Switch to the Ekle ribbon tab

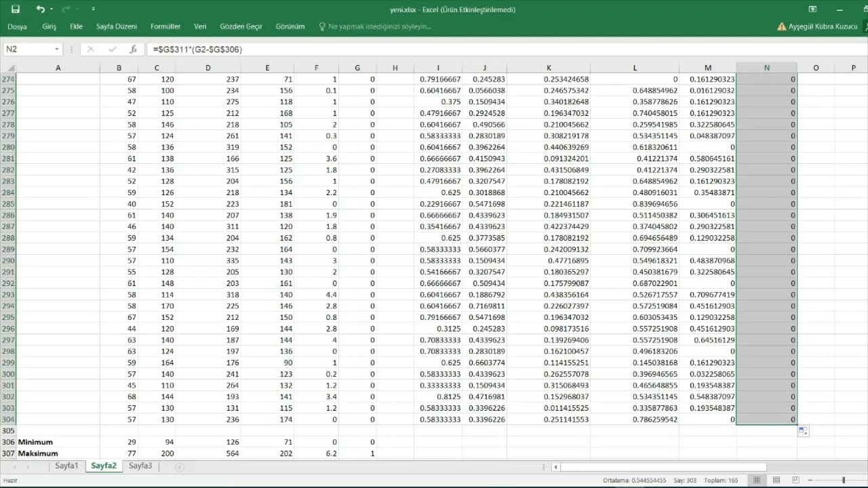(x=76, y=26)
